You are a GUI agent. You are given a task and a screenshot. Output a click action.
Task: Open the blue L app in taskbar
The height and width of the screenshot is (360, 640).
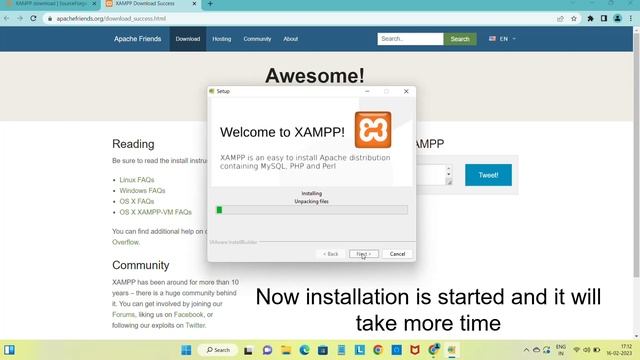[360, 350]
